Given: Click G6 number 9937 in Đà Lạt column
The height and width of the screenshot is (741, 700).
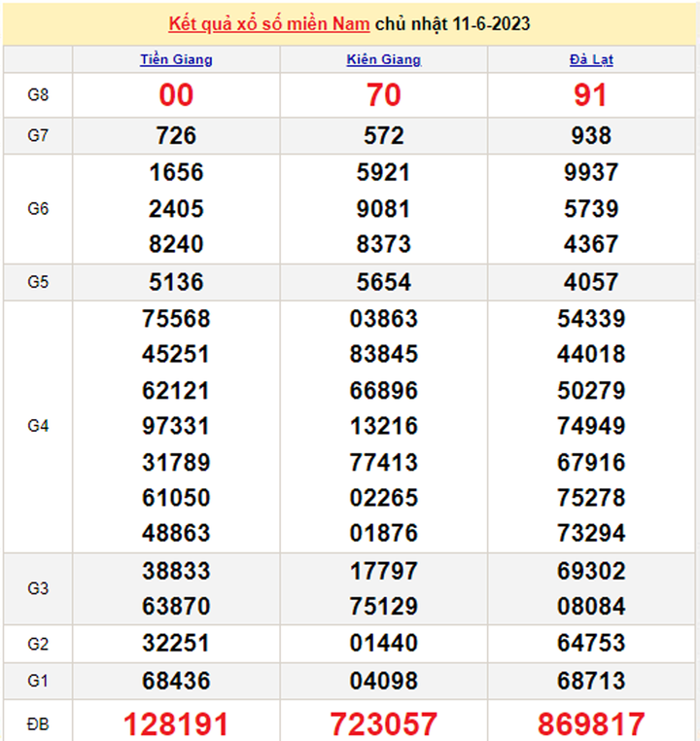Looking at the screenshot, I should coord(590,172).
